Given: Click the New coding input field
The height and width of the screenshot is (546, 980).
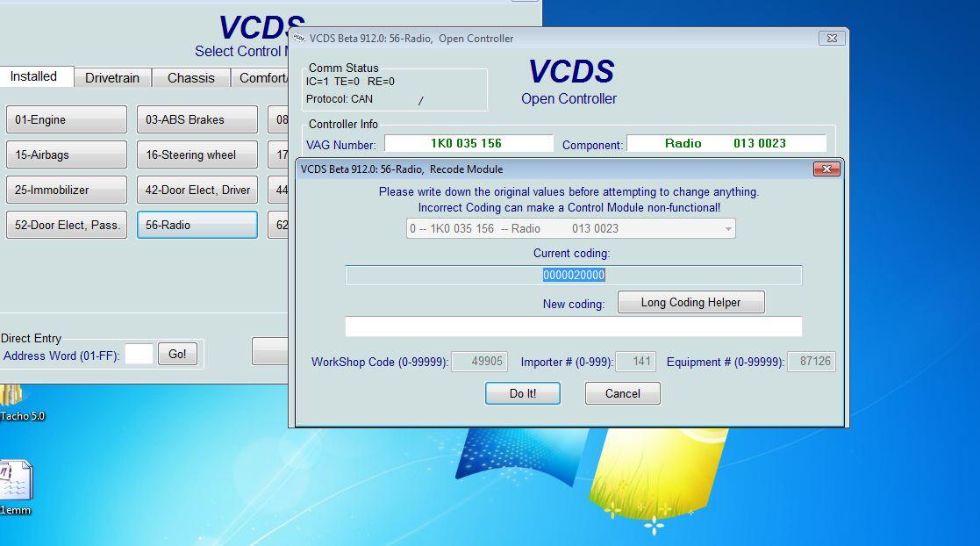Looking at the screenshot, I should click(573, 327).
